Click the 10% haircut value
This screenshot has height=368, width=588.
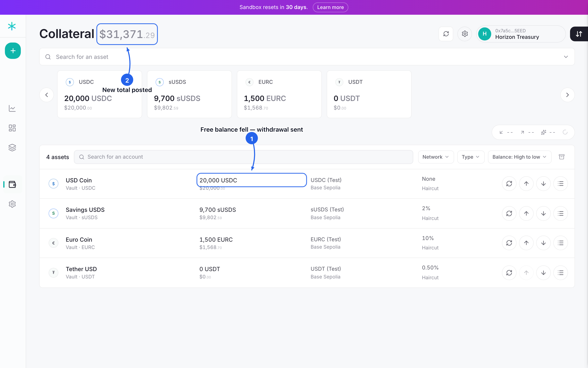pyautogui.click(x=428, y=238)
